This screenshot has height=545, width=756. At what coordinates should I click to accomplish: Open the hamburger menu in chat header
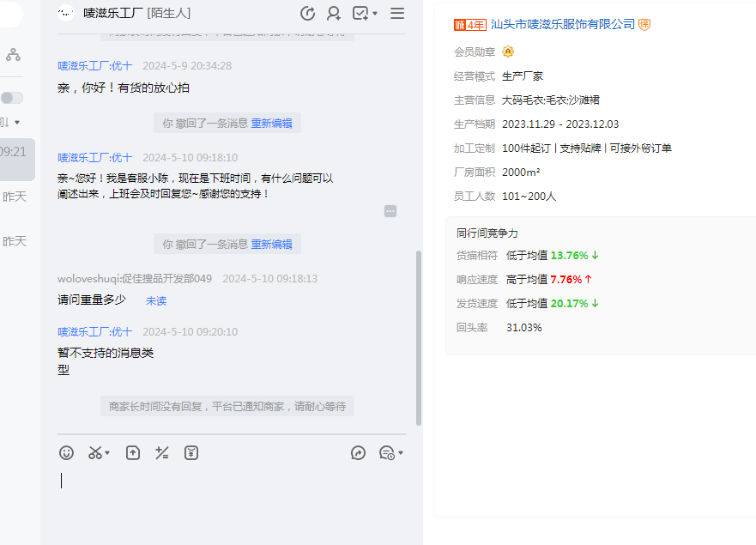pyautogui.click(x=397, y=13)
